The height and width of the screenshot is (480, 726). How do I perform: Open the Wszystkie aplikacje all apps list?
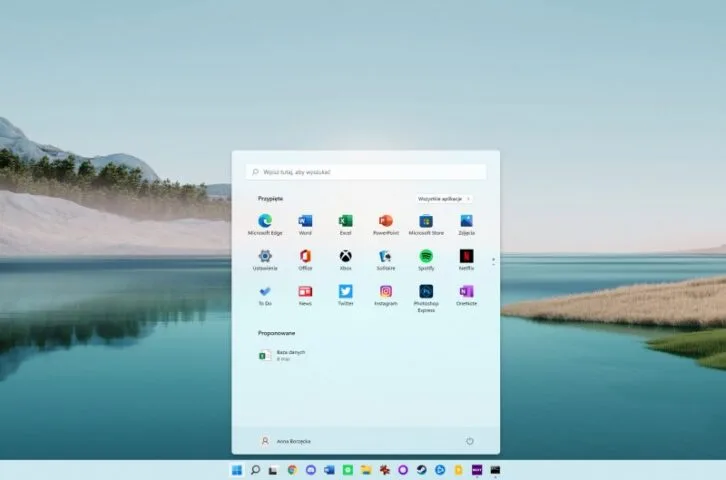[444, 199]
